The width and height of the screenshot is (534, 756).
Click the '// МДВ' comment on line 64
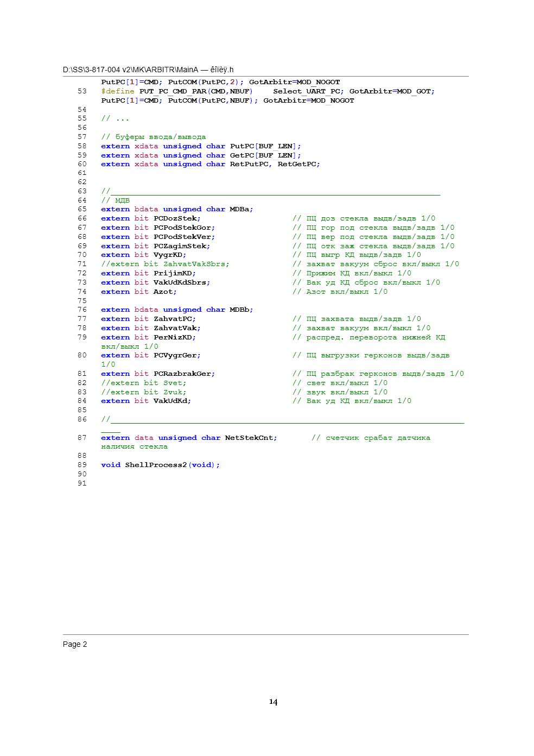click(x=115, y=200)
